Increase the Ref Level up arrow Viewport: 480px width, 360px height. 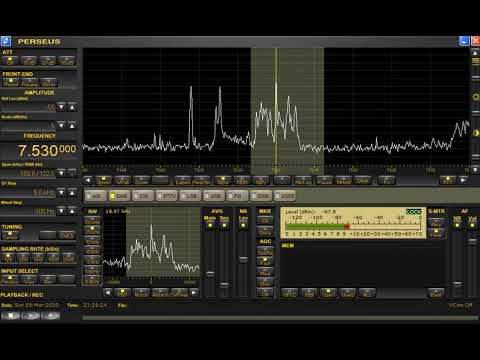[72, 107]
